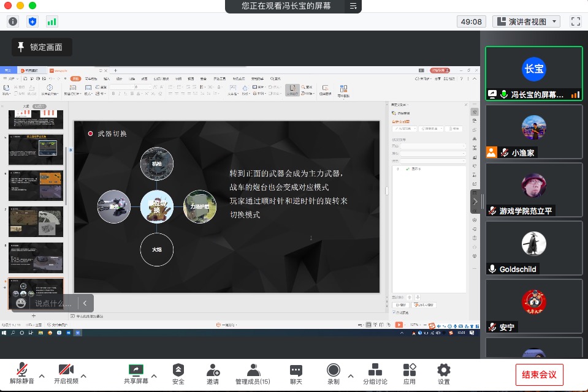
Task: Expand audio options arrow beside 解除静音
Action: pos(42,375)
